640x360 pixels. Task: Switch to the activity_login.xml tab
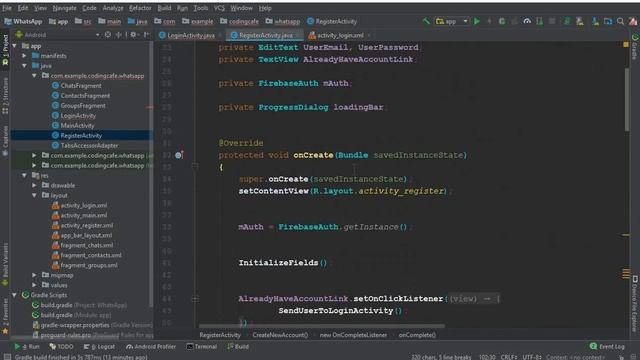[340, 35]
